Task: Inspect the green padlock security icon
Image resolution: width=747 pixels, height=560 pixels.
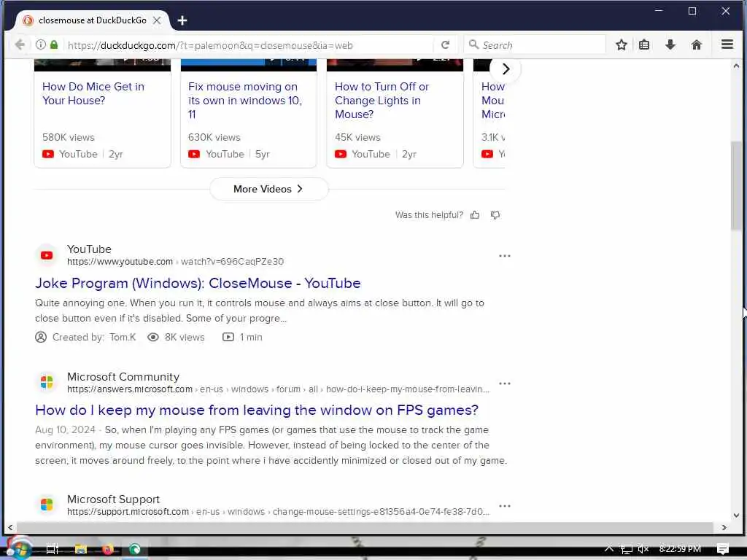Action: click(54, 44)
